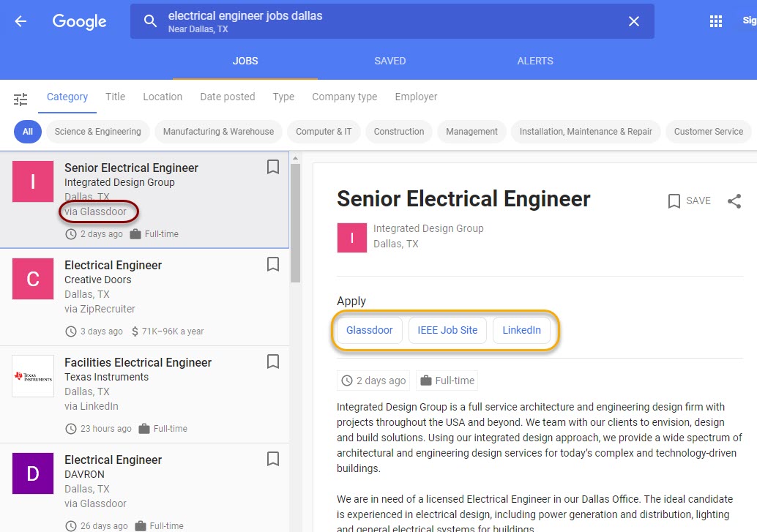Expand the Employer filter
Viewport: 757px width, 532px height.
416,97
